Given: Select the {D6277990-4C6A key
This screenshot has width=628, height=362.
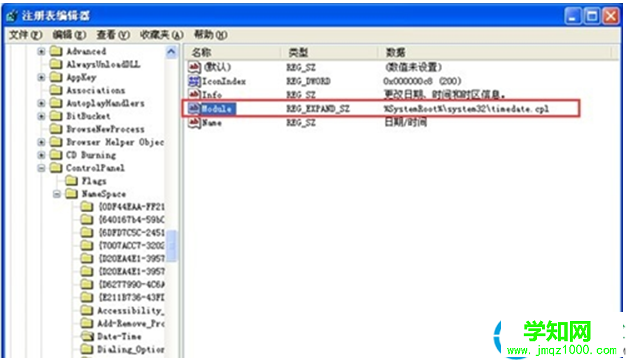Looking at the screenshot, I should (131, 284).
